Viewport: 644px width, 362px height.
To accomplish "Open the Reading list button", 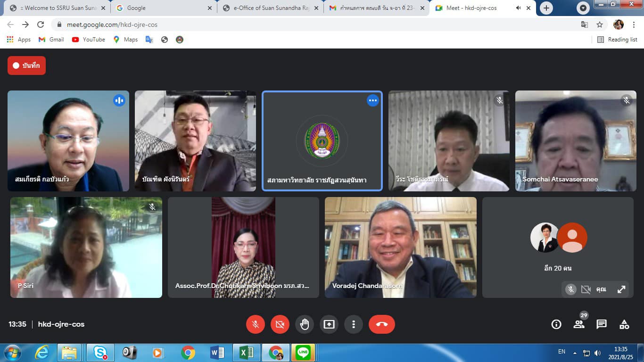I will [x=617, y=40].
